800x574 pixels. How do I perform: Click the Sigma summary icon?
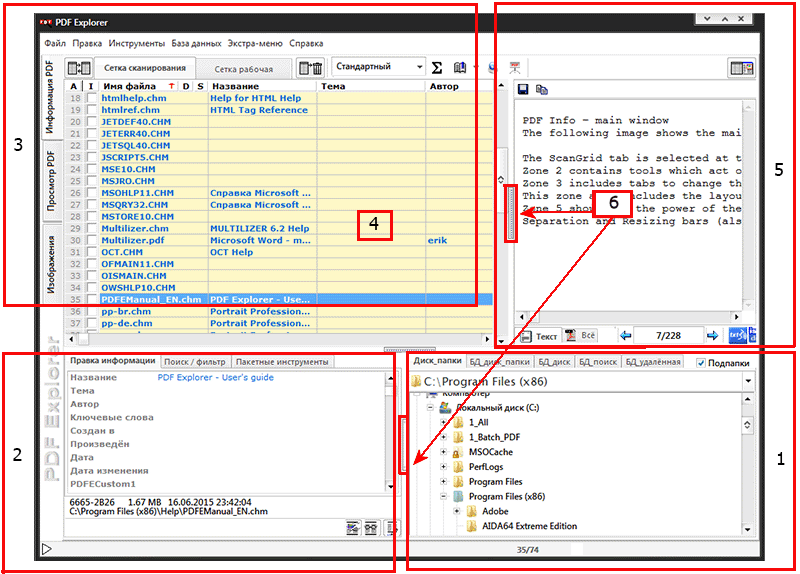(x=437, y=67)
